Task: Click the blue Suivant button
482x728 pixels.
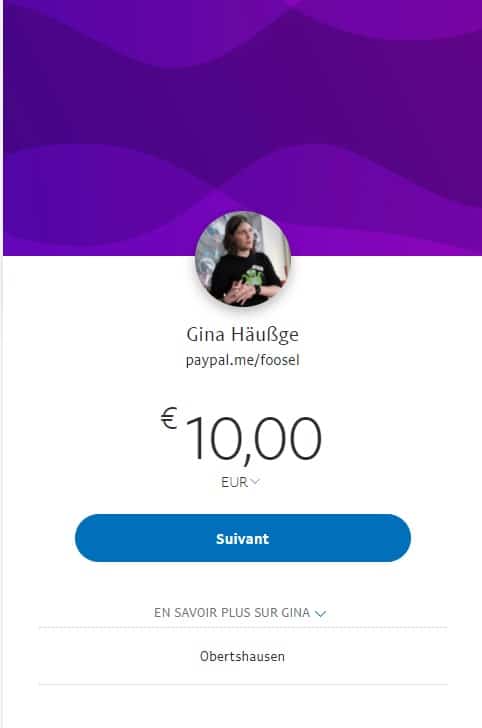Action: pos(243,538)
